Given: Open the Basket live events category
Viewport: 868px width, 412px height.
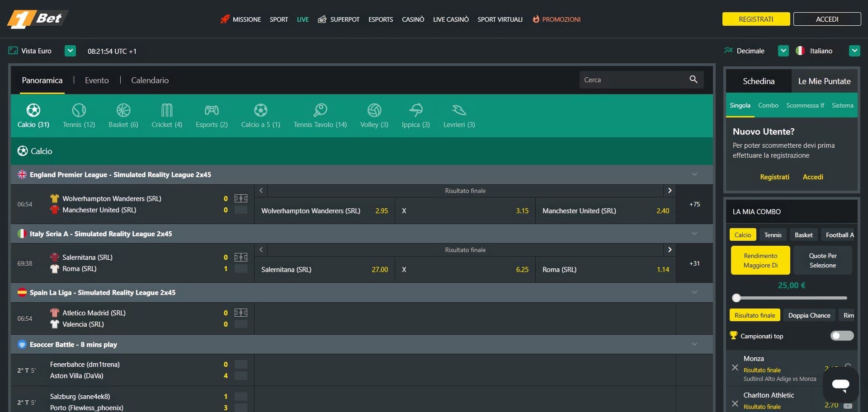Looking at the screenshot, I should pyautogui.click(x=123, y=110).
